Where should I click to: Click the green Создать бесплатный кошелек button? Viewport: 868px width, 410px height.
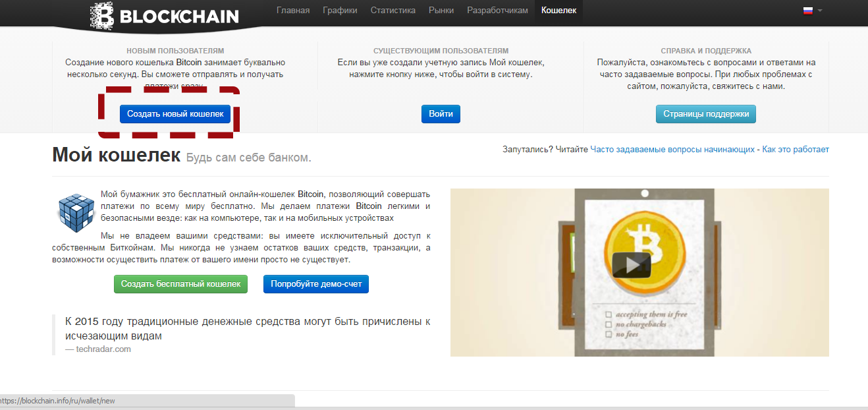point(180,284)
